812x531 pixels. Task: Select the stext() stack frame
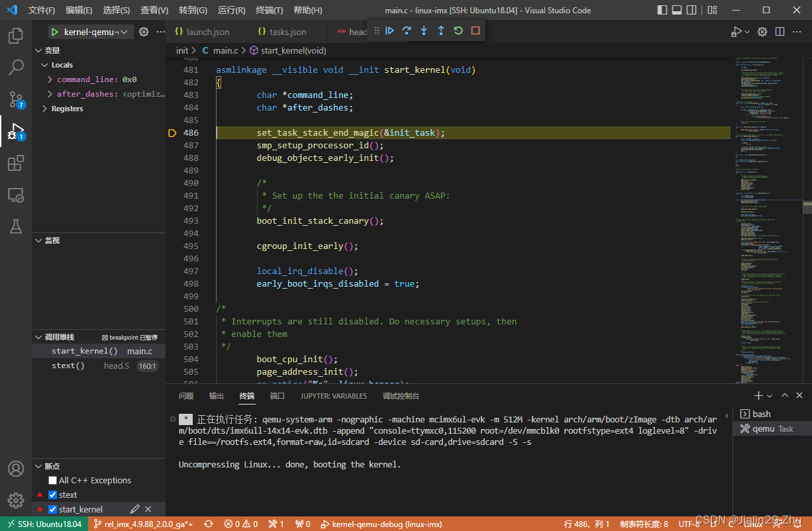point(98,365)
